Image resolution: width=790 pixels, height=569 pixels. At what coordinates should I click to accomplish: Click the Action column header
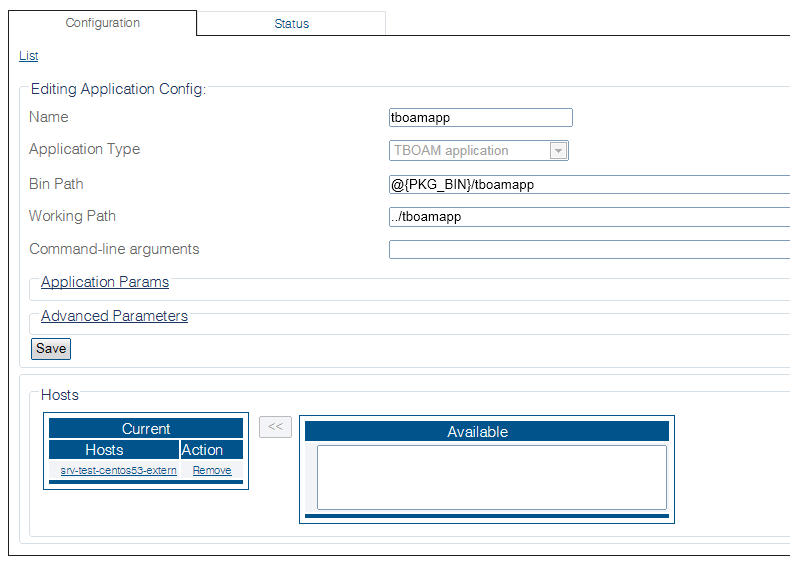click(202, 450)
